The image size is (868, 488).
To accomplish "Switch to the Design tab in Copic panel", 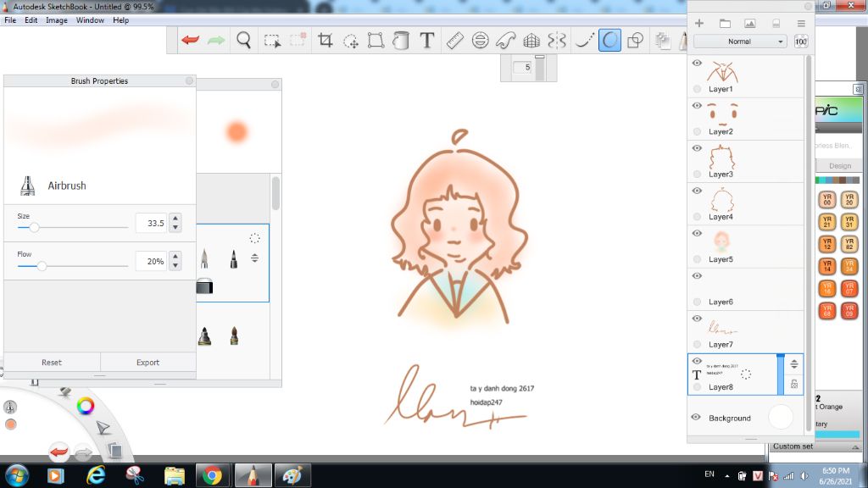I will pos(840,165).
